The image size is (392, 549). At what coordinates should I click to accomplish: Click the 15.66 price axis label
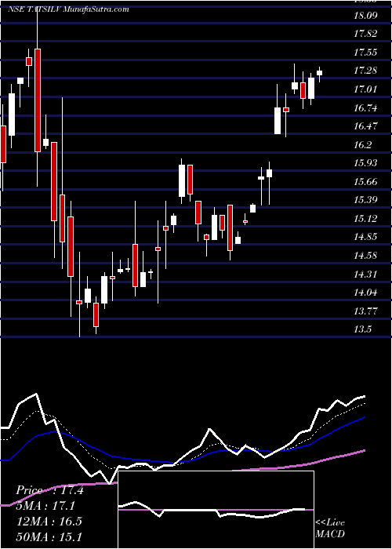(365, 182)
